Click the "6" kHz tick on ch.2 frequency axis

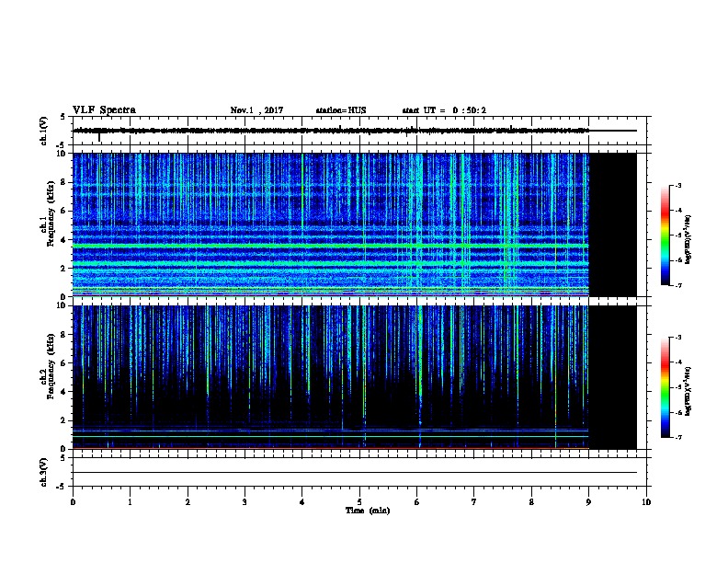click(63, 363)
